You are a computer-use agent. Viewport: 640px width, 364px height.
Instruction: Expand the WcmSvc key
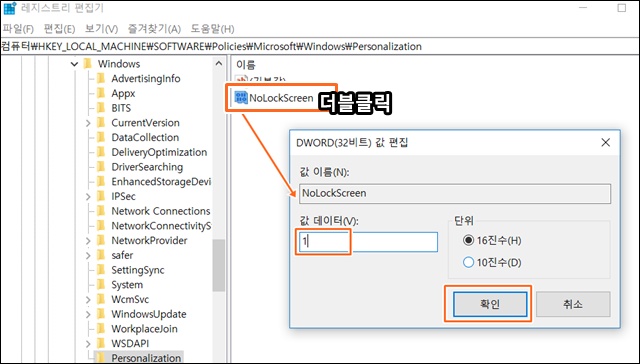pyautogui.click(x=88, y=300)
